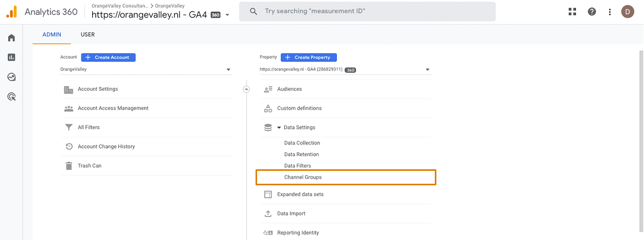644x240 pixels.
Task: Open the Reports bar chart icon
Action: pos(11,57)
